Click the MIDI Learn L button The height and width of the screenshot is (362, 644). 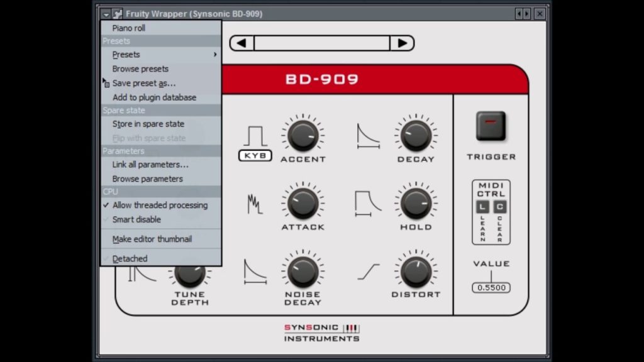pos(482,207)
